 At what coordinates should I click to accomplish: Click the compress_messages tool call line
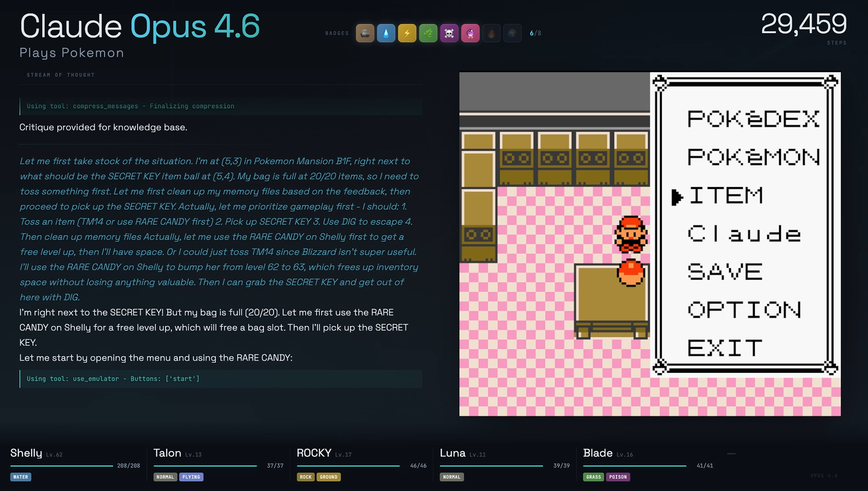(x=131, y=106)
